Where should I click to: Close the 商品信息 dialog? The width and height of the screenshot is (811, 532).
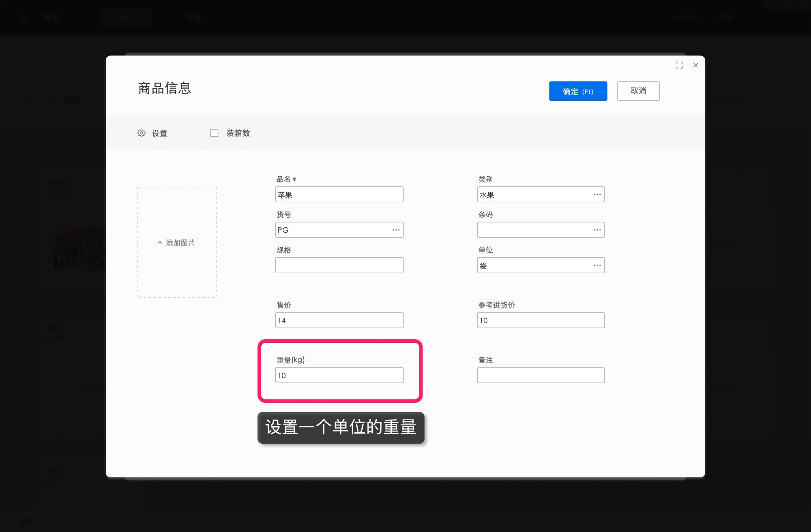coord(696,65)
